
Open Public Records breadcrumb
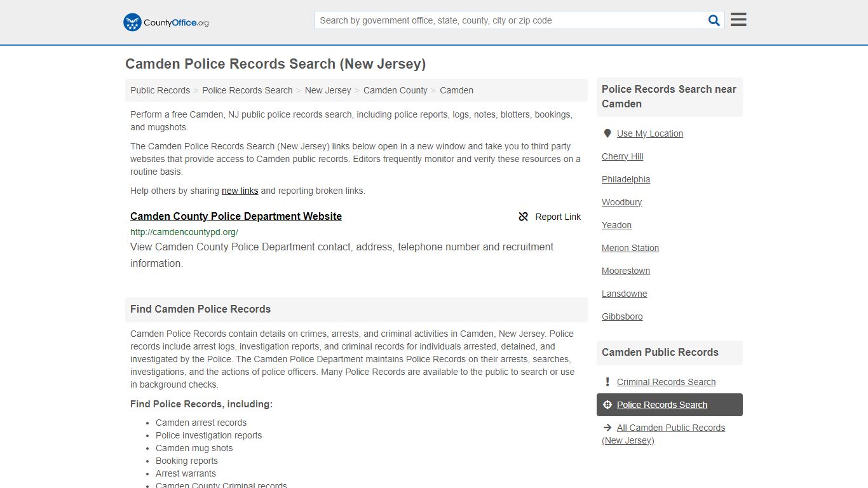(x=160, y=90)
